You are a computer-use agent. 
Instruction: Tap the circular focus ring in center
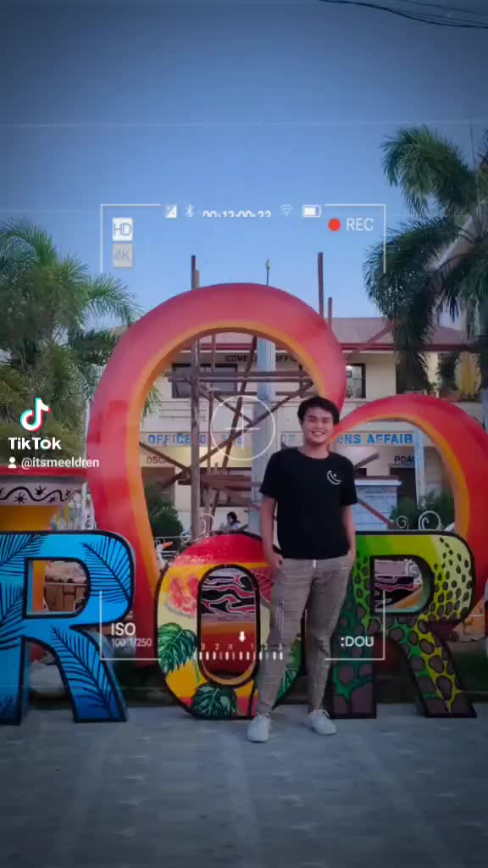click(242, 428)
